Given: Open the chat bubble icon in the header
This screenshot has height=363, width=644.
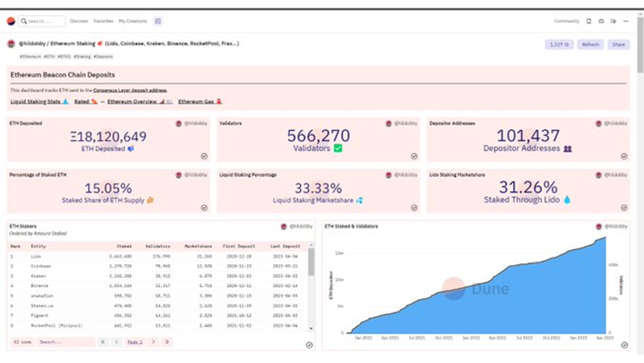Looking at the screenshot, I should click(601, 21).
